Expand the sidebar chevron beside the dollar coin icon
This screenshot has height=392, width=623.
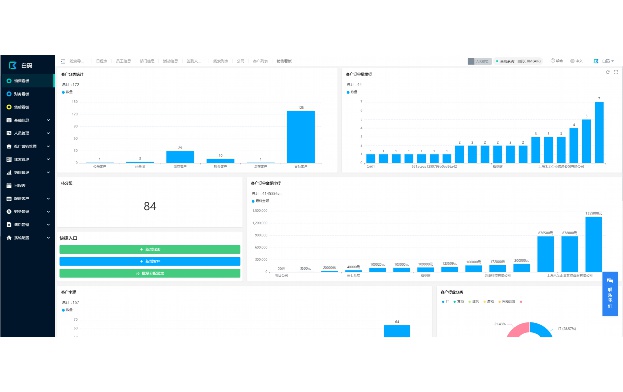[x=48, y=212]
